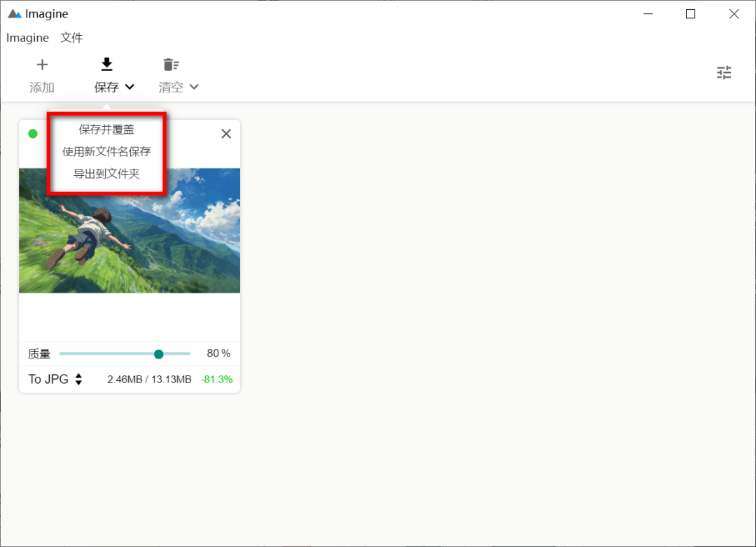
Task: Click the 2.46MB / 13.13MB size text
Action: (x=149, y=380)
